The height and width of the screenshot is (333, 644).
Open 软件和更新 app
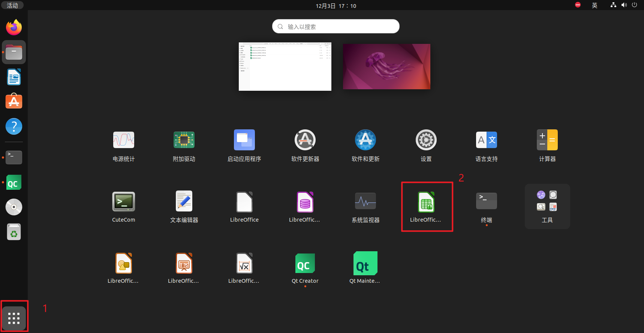point(365,146)
